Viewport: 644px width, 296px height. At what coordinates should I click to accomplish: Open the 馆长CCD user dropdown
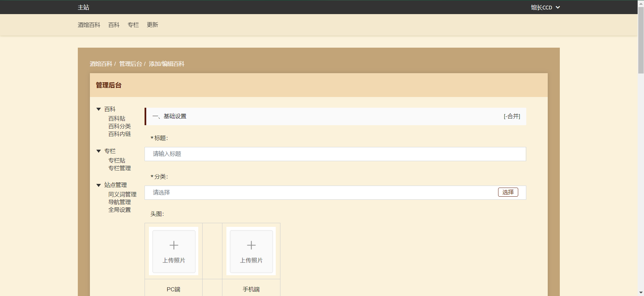[545, 7]
